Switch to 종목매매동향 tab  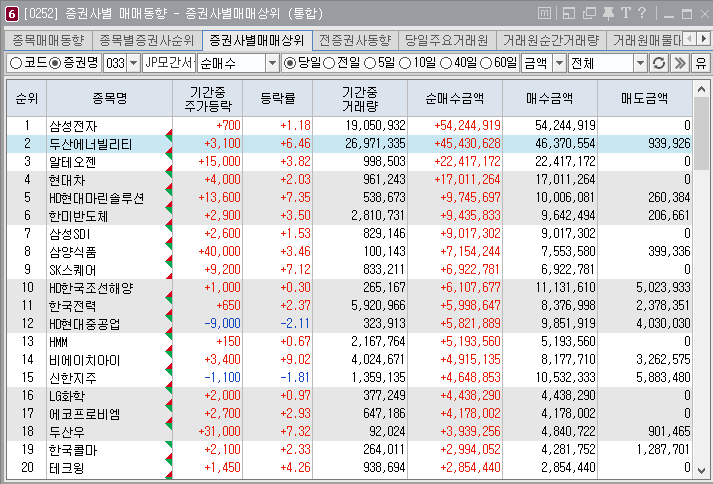(x=48, y=40)
